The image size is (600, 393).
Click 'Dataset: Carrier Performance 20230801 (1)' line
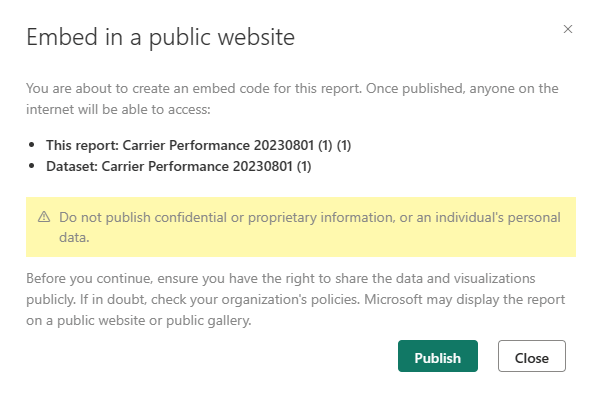coord(179,166)
